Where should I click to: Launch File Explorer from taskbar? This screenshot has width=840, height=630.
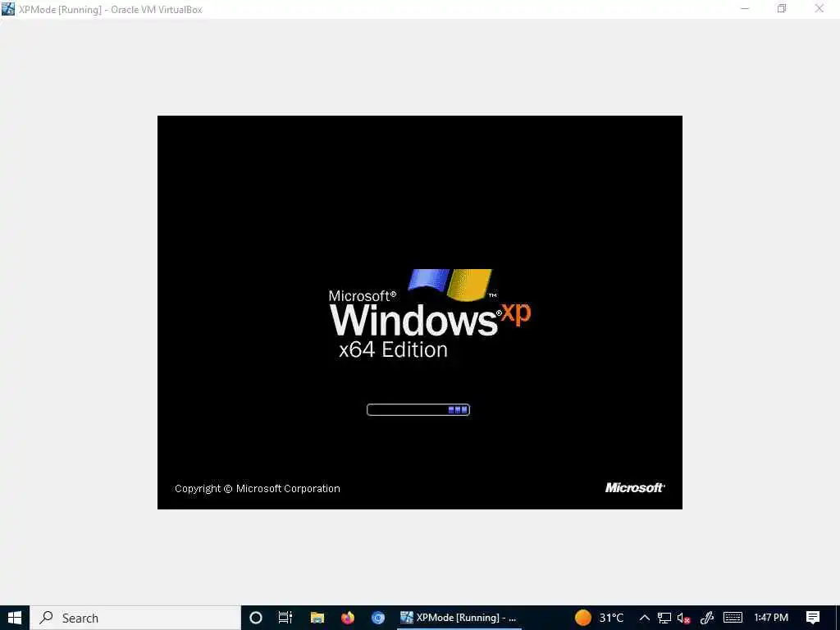317,618
